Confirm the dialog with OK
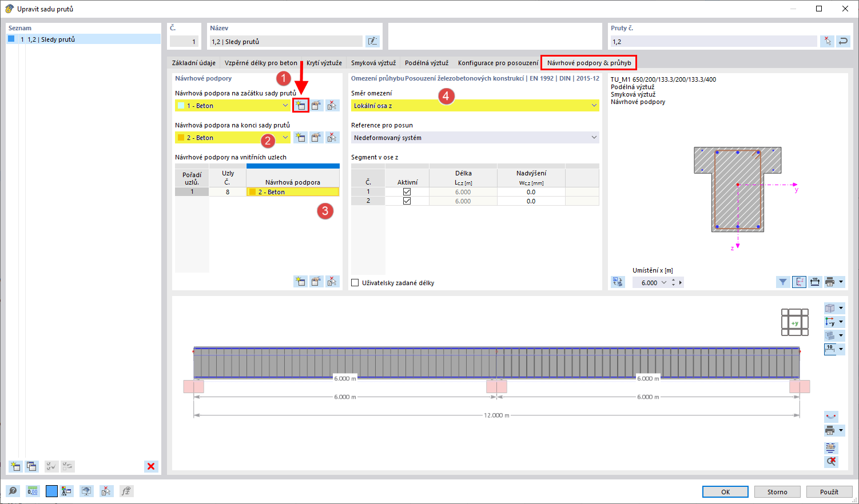Image resolution: width=859 pixels, height=504 pixels. (x=725, y=492)
